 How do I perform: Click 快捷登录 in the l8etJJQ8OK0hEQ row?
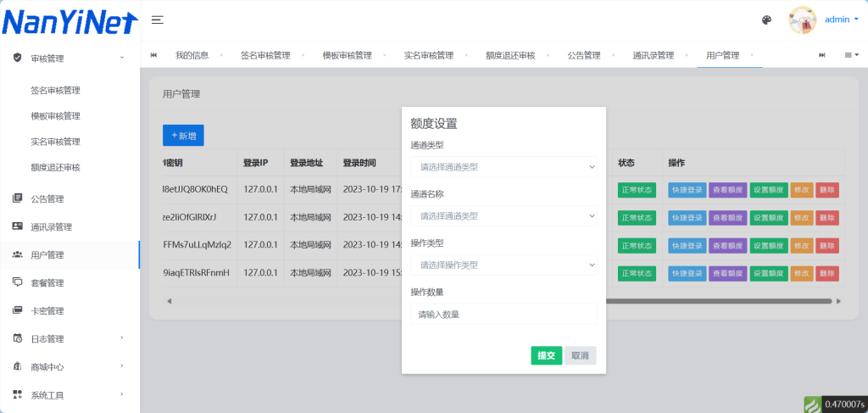687,190
